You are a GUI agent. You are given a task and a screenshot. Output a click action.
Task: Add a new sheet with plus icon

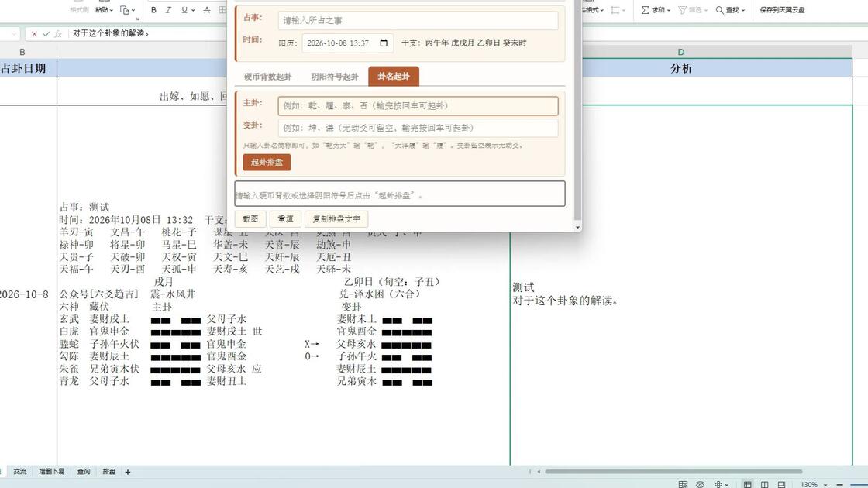pyautogui.click(x=128, y=472)
